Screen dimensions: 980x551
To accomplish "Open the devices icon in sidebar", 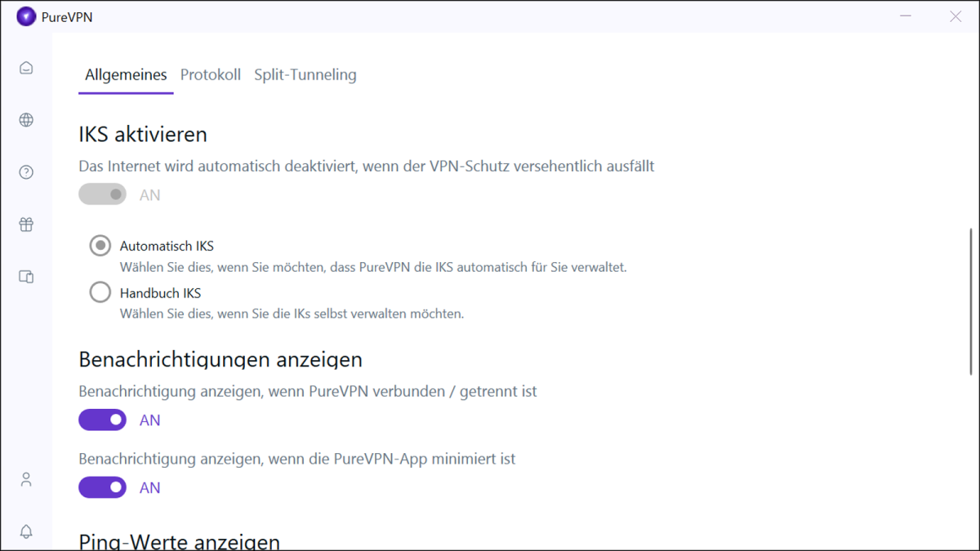I will pos(26,277).
